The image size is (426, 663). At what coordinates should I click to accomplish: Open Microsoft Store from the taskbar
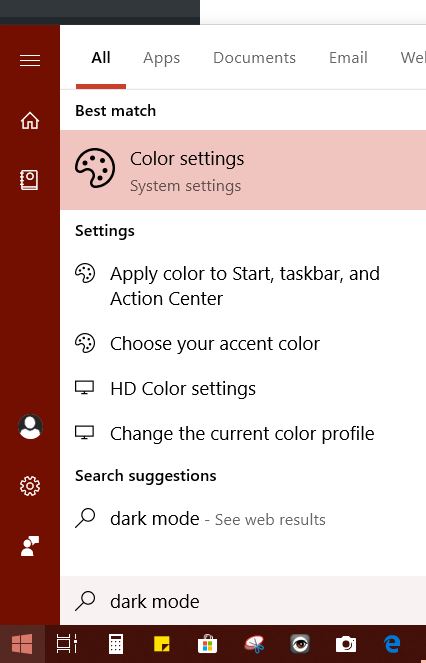[x=207, y=644]
